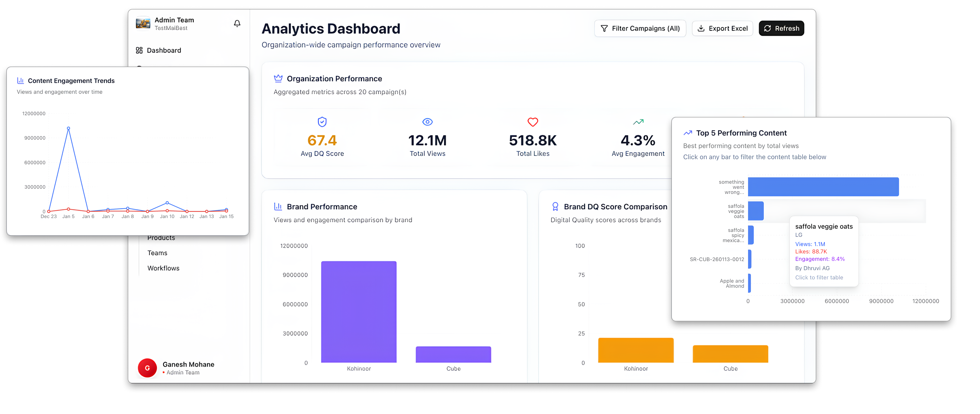Click the award ribbon icon beside Brand DQ Score
This screenshot has height=414, width=980.
[x=555, y=207]
